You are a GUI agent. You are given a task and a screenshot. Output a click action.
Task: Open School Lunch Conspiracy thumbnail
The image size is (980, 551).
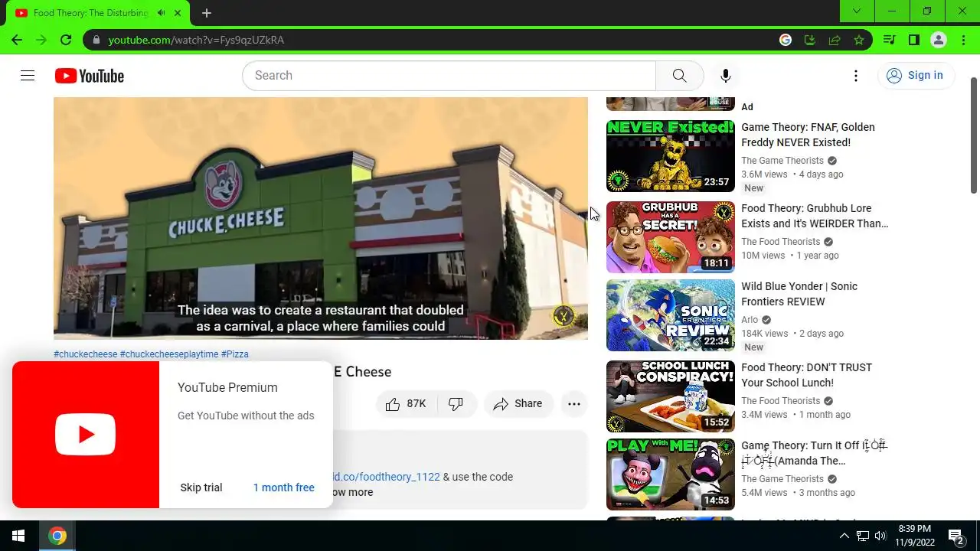(671, 396)
